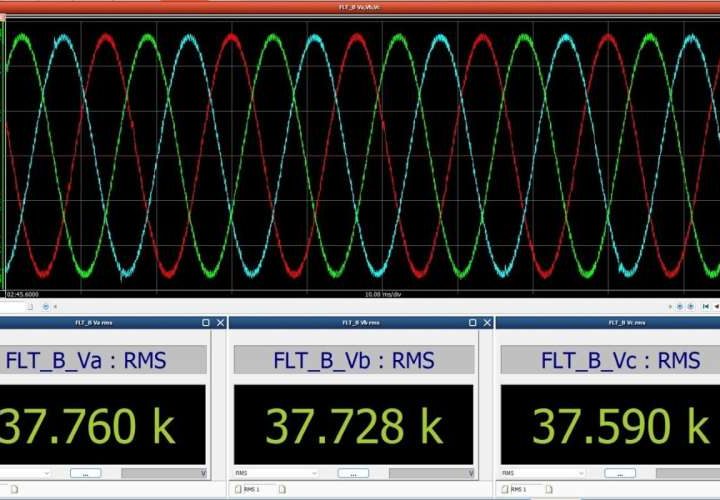Add a new page tab in Vc panel
Screen dimensions: 720x500
[549, 489]
